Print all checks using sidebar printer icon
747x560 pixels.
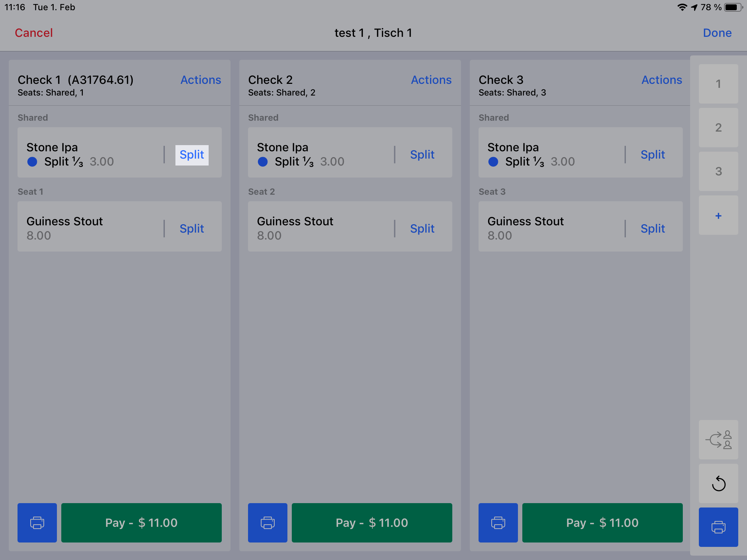[719, 527]
